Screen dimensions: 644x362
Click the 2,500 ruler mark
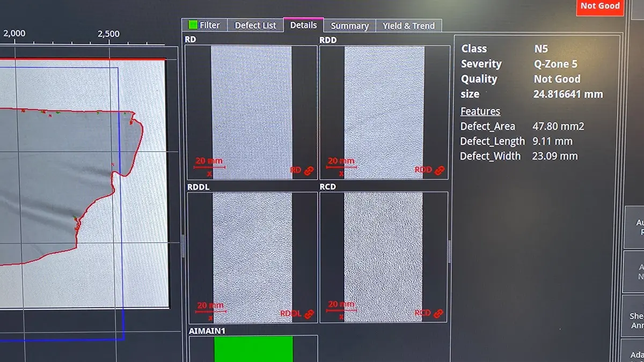click(109, 34)
